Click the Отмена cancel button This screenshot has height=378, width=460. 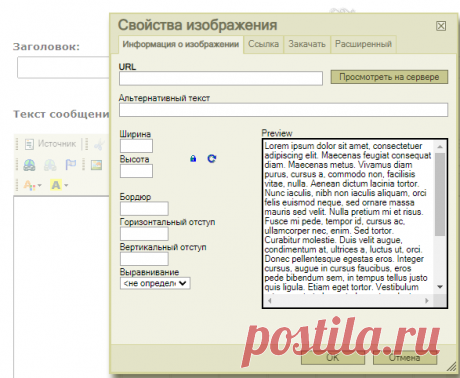click(x=405, y=358)
